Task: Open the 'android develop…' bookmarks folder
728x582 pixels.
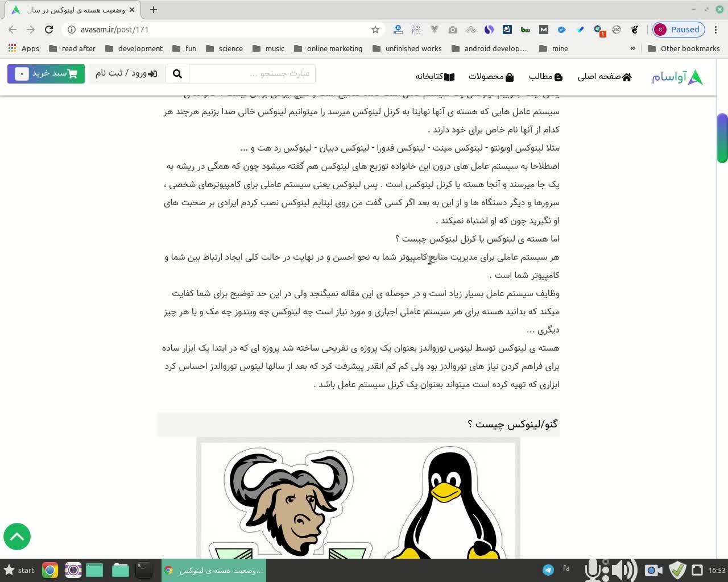Action: 489,48
